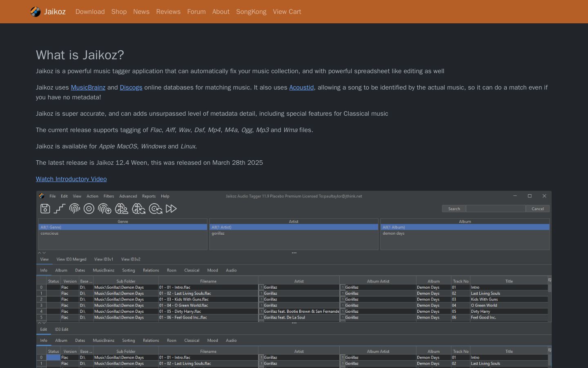
Task: Open the Download page in the site navigation
Action: (90, 12)
